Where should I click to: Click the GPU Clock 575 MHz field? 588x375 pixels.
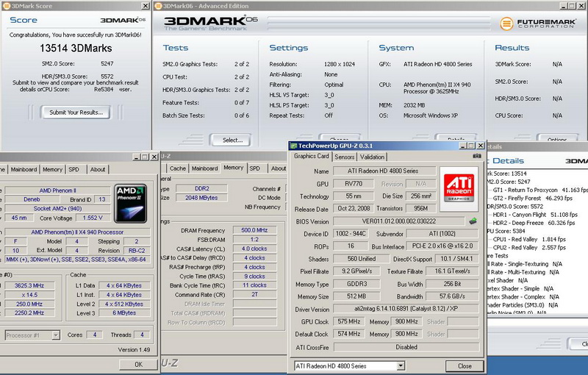(348, 321)
